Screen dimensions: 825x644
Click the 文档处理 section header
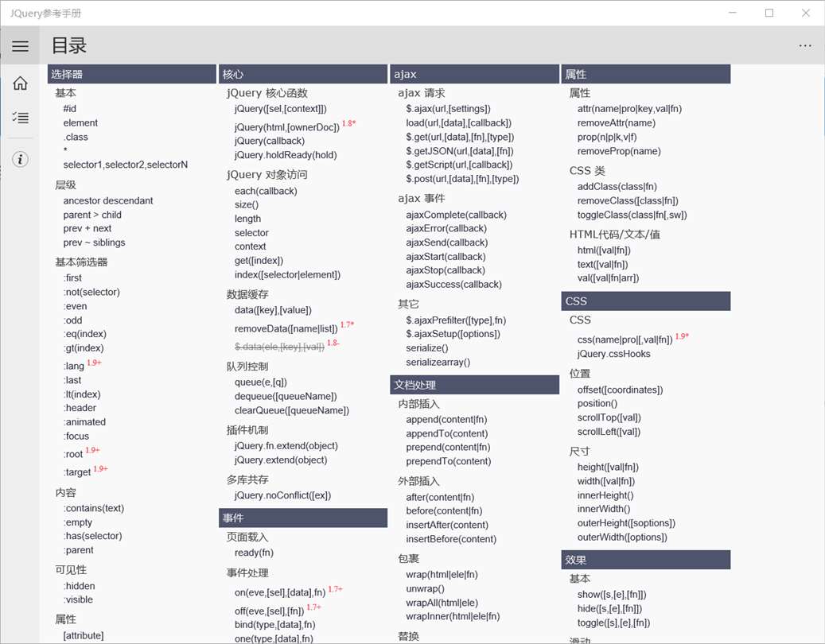coord(475,385)
